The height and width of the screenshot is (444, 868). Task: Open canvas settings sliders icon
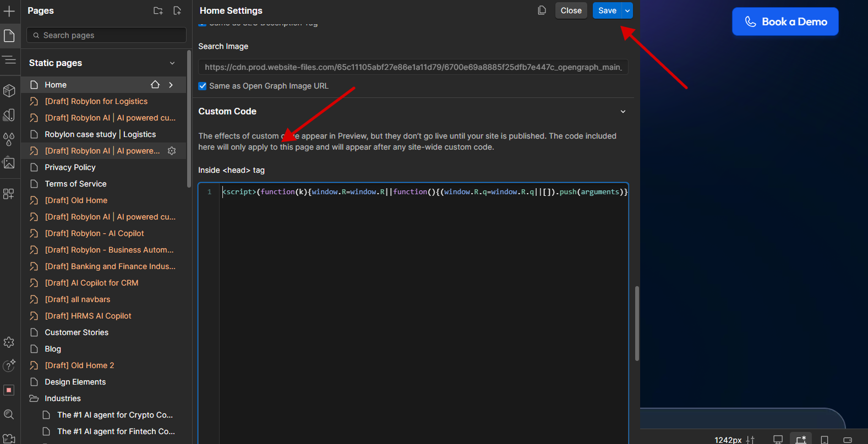click(750, 440)
